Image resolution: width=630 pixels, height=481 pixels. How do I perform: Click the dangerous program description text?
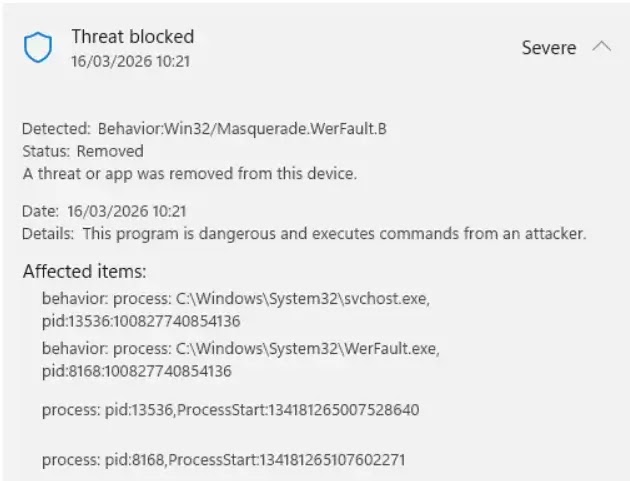(x=334, y=233)
